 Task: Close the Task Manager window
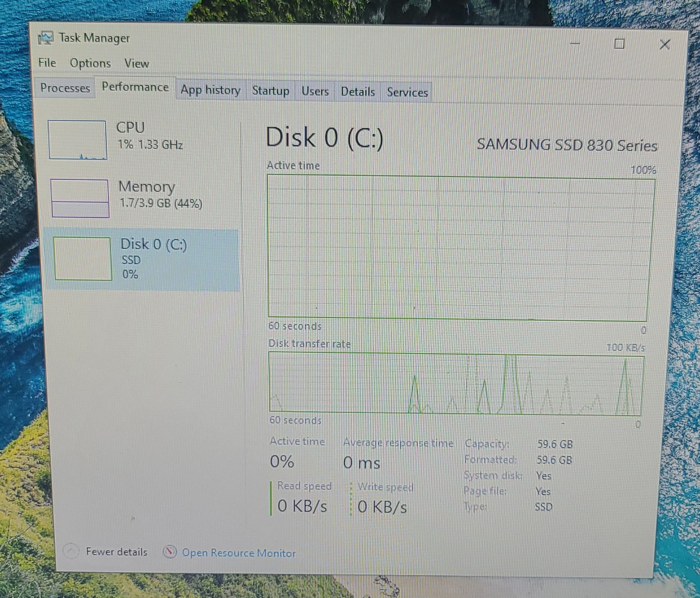pos(665,44)
